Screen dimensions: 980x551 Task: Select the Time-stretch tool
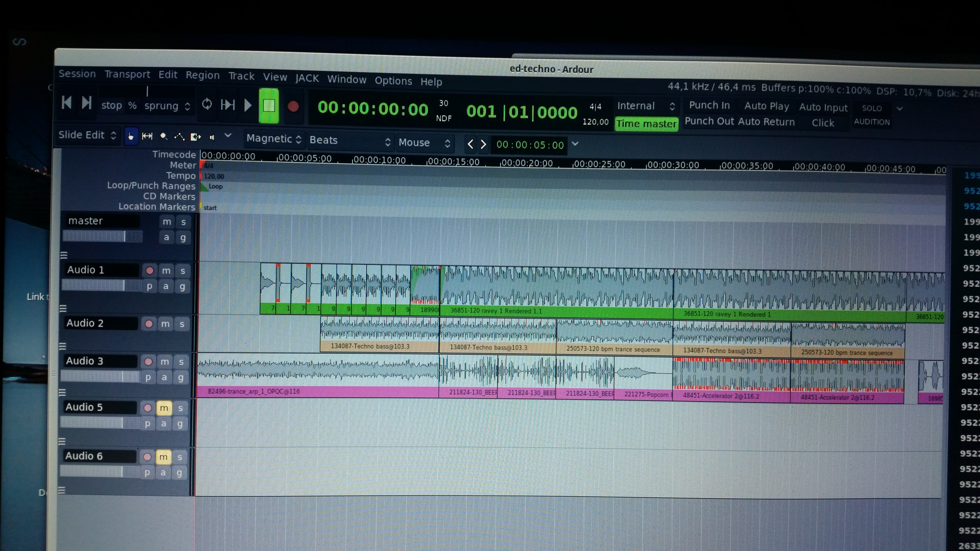[196, 137]
